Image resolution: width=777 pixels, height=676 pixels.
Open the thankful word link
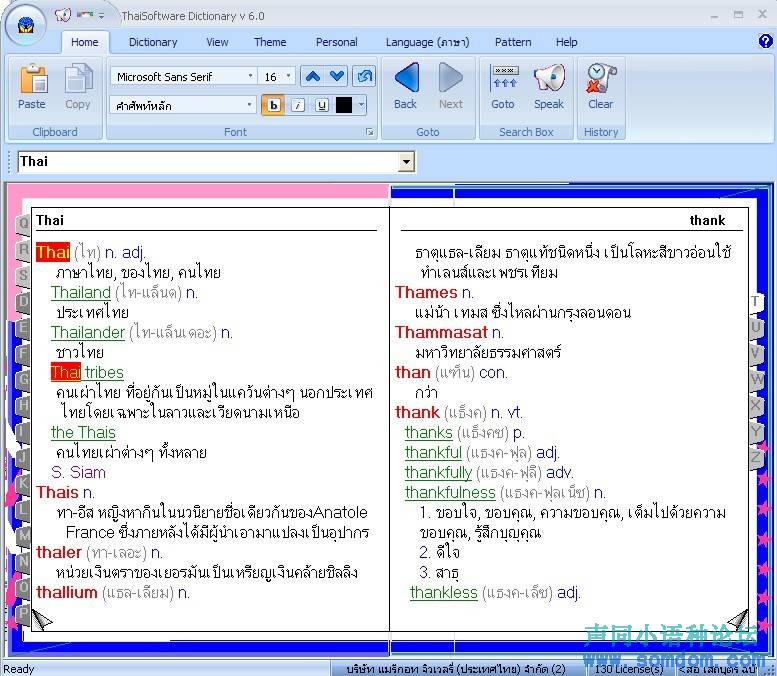coord(433,452)
